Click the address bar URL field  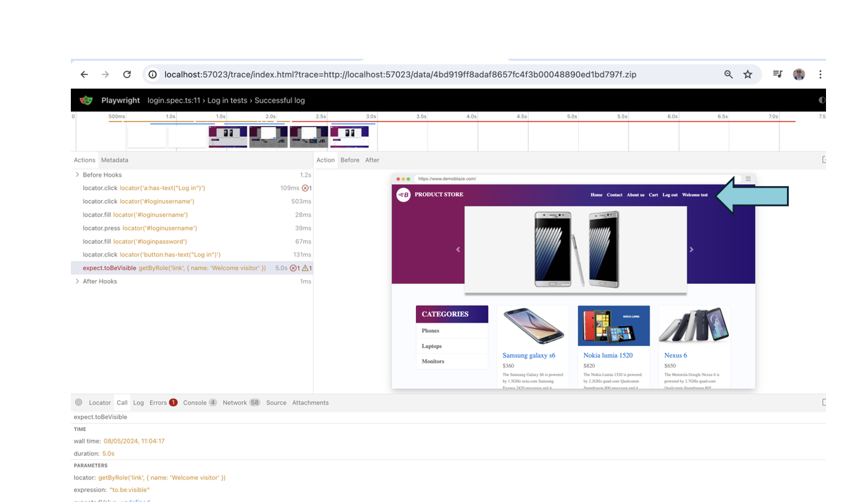tap(400, 74)
